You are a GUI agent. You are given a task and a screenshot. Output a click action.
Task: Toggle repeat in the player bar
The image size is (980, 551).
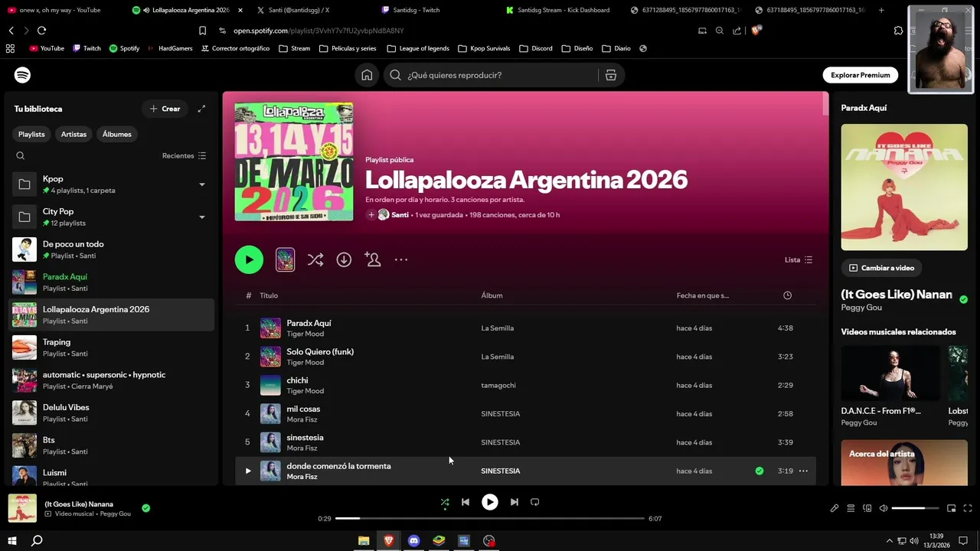click(535, 502)
